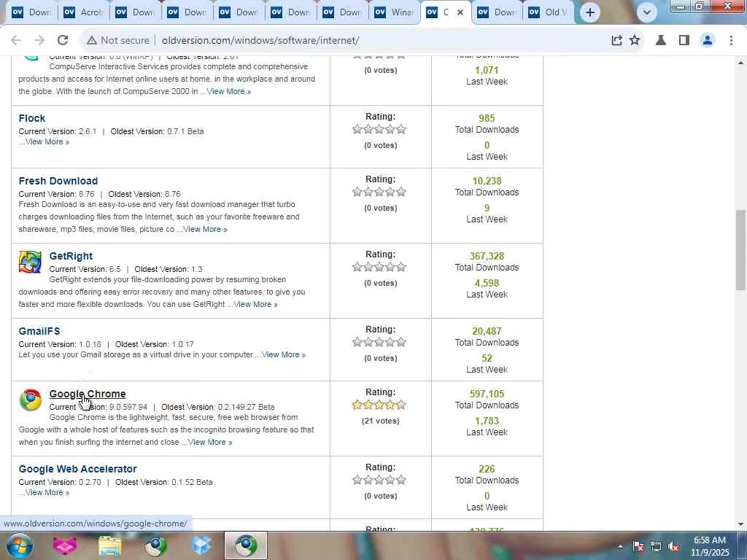Rate Fresh Download using its stars
Screen dimensions: 747x560
point(379,192)
